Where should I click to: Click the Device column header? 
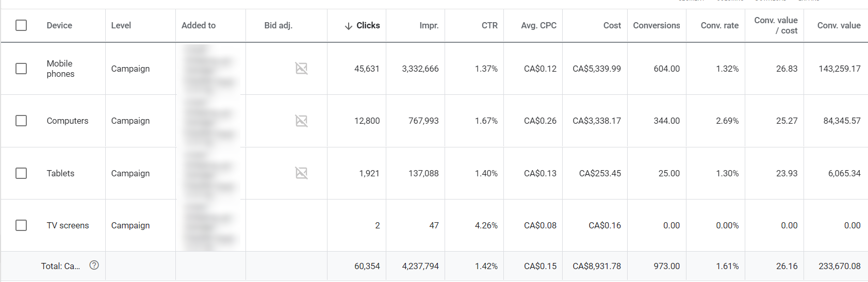click(59, 25)
